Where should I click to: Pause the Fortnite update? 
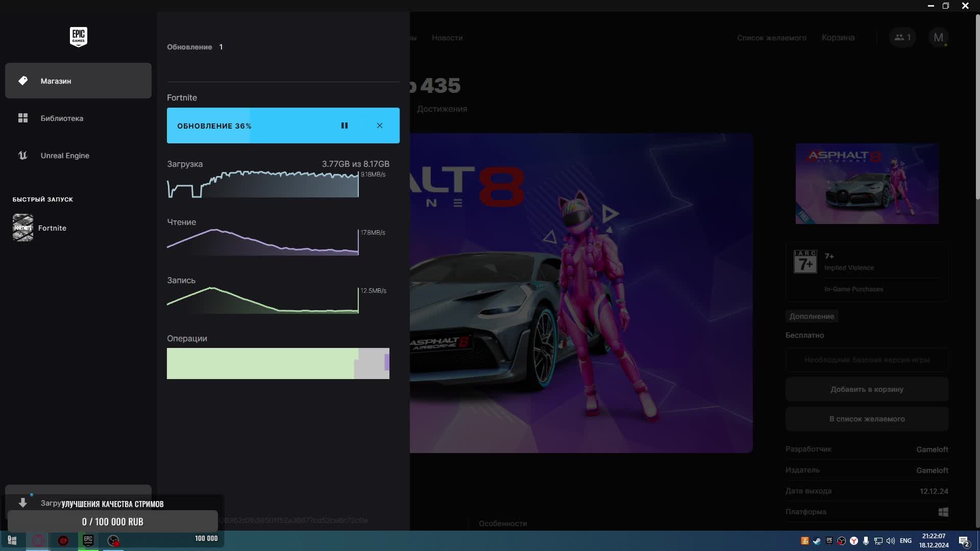[345, 126]
